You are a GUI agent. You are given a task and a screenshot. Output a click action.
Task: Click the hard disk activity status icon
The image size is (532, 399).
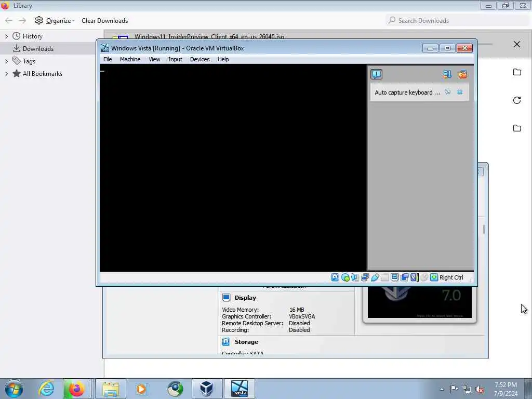pos(335,277)
